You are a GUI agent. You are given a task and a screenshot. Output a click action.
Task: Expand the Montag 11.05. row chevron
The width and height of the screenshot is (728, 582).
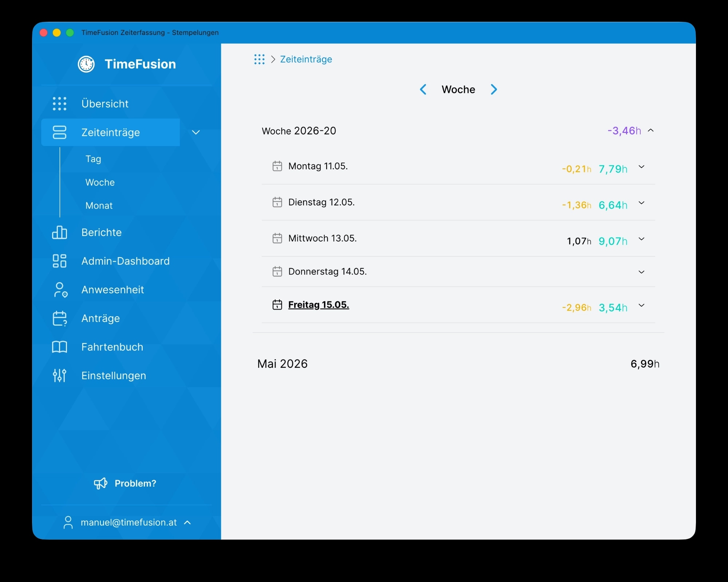tap(642, 167)
